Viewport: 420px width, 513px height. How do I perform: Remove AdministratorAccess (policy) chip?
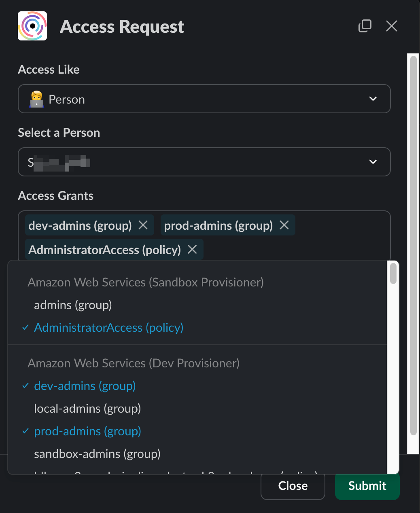pos(192,250)
